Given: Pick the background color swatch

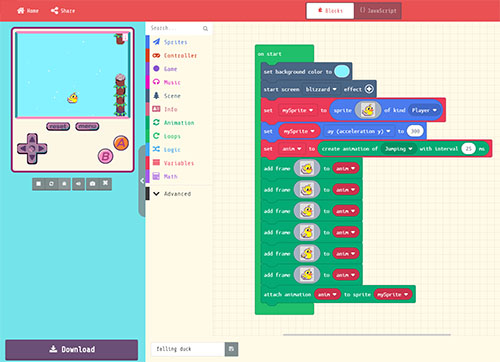Looking at the screenshot, I should [x=342, y=71].
